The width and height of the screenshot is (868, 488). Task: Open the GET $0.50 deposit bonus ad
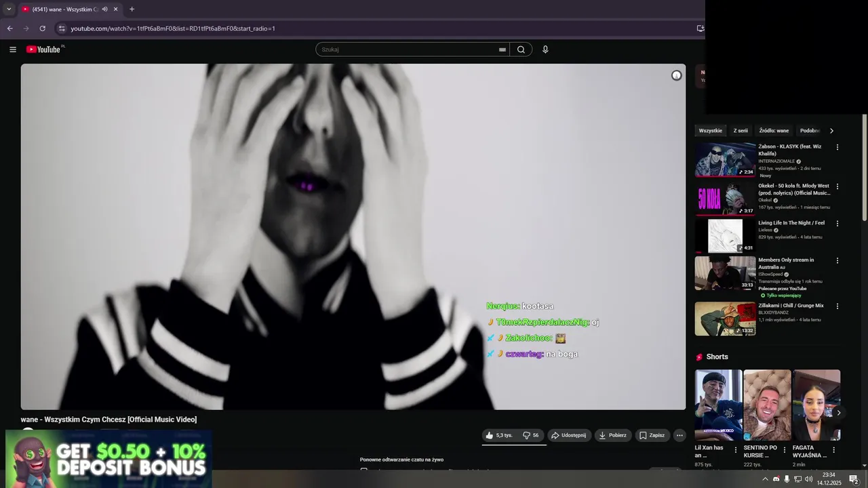pyautogui.click(x=108, y=459)
